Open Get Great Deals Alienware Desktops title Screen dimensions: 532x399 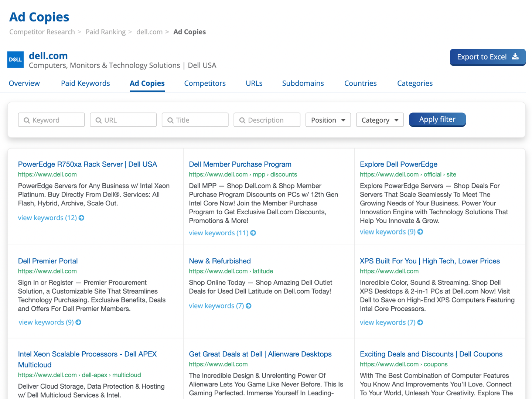click(x=260, y=354)
